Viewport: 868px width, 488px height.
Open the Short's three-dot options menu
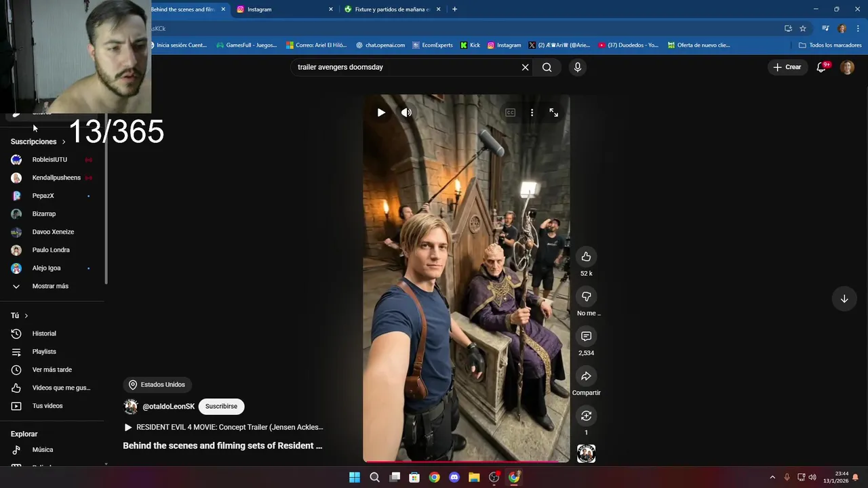coord(532,113)
